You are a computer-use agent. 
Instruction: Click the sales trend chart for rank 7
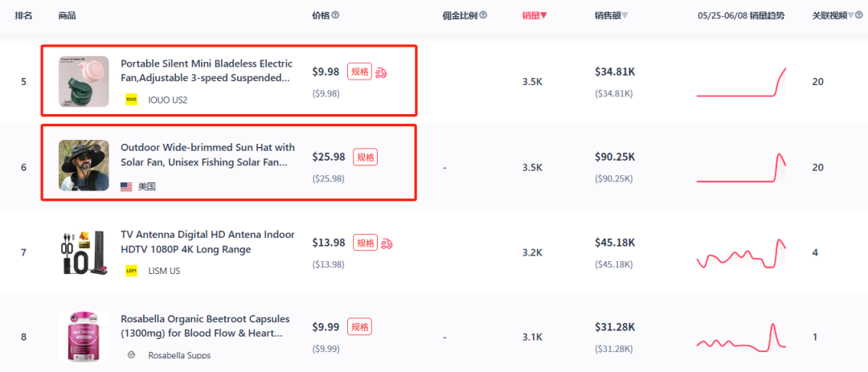coord(741,253)
